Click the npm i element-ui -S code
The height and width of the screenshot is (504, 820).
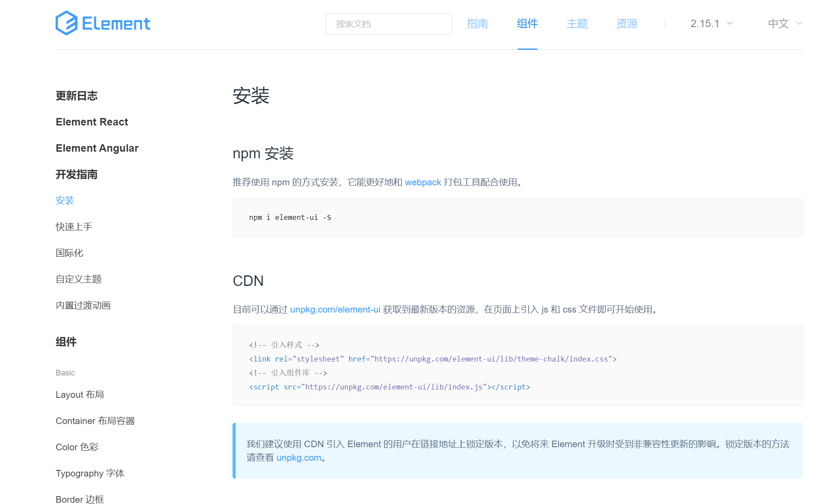[x=290, y=217]
